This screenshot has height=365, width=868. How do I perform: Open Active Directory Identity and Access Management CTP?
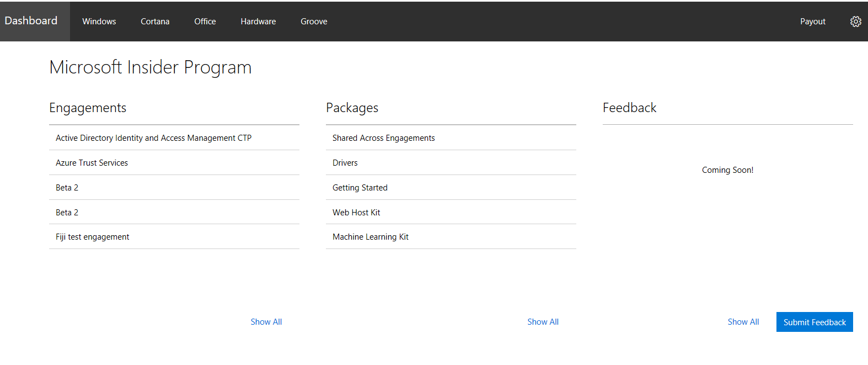click(x=174, y=138)
